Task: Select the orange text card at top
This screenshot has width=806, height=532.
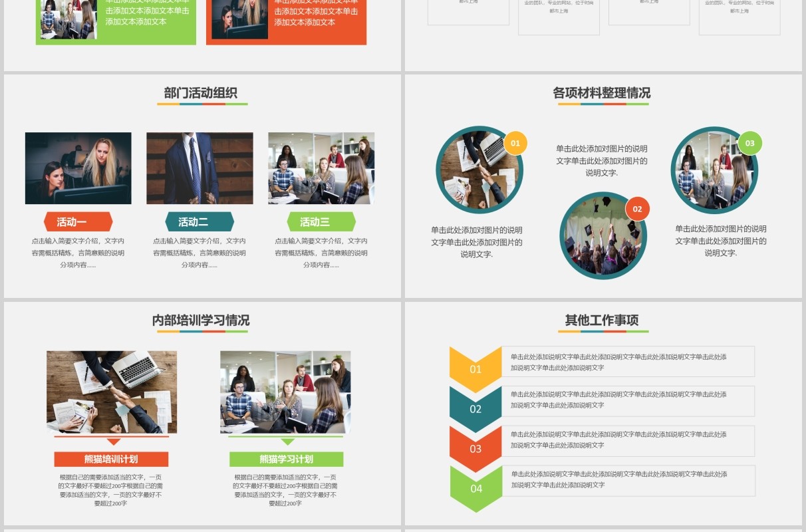Action: [286, 22]
